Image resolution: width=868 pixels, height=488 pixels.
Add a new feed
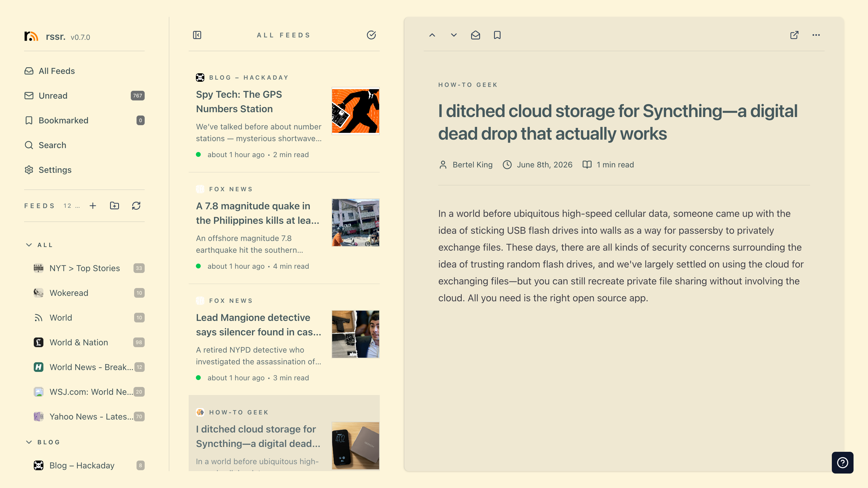(x=93, y=206)
